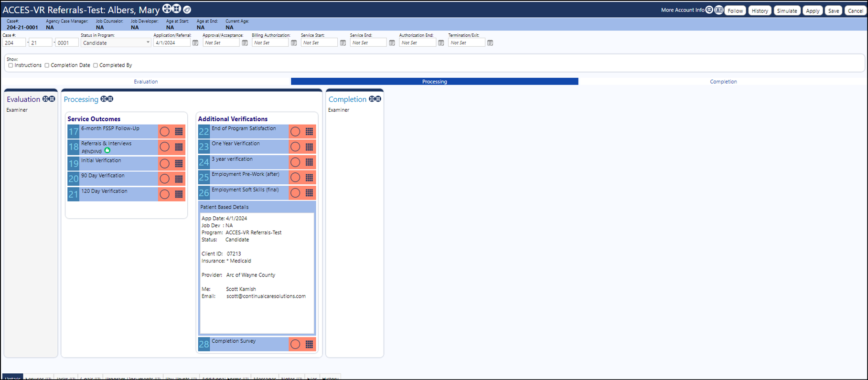This screenshot has height=380, width=868.
Task: Click the Service Start Not Set field
Action: click(x=319, y=43)
